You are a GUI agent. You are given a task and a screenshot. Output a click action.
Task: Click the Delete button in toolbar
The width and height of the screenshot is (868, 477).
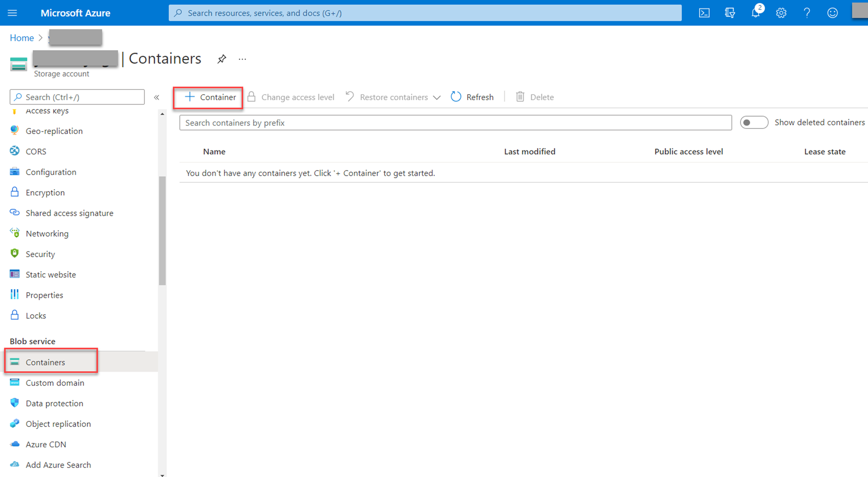(x=535, y=97)
